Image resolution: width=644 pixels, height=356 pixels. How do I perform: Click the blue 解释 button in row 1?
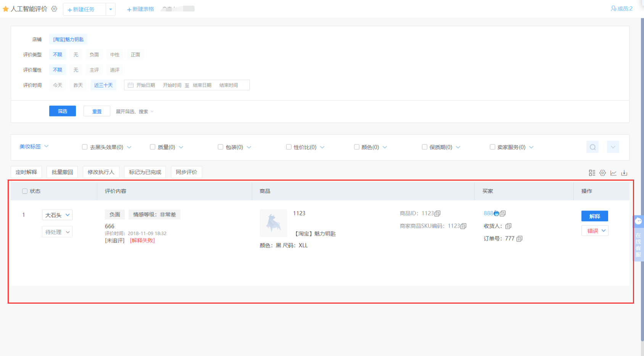click(594, 216)
